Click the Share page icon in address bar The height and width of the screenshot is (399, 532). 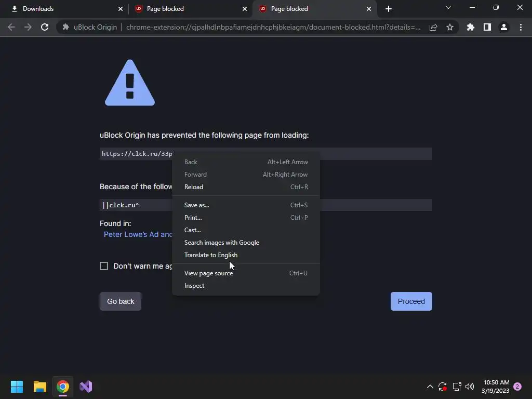[x=433, y=27]
